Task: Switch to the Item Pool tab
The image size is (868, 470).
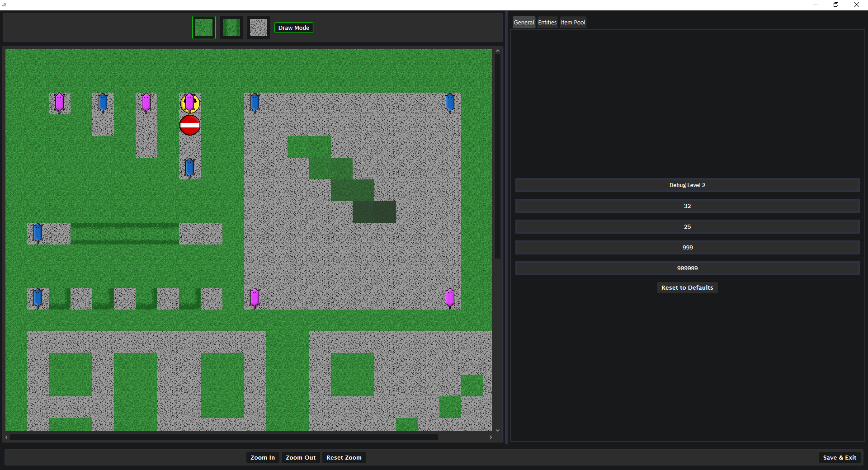Action: pos(573,22)
